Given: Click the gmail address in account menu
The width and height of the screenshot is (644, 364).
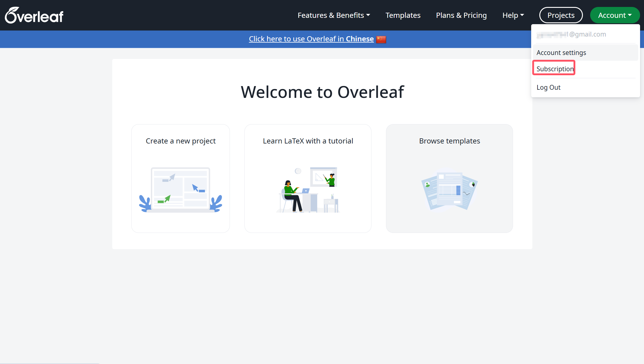Looking at the screenshot, I should [x=571, y=34].
